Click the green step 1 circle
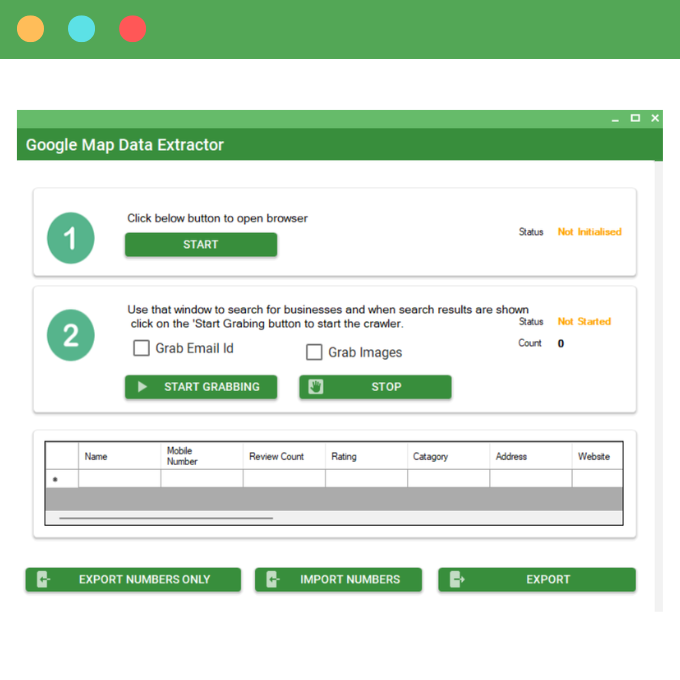Screen dimensions: 680x680 [71, 239]
